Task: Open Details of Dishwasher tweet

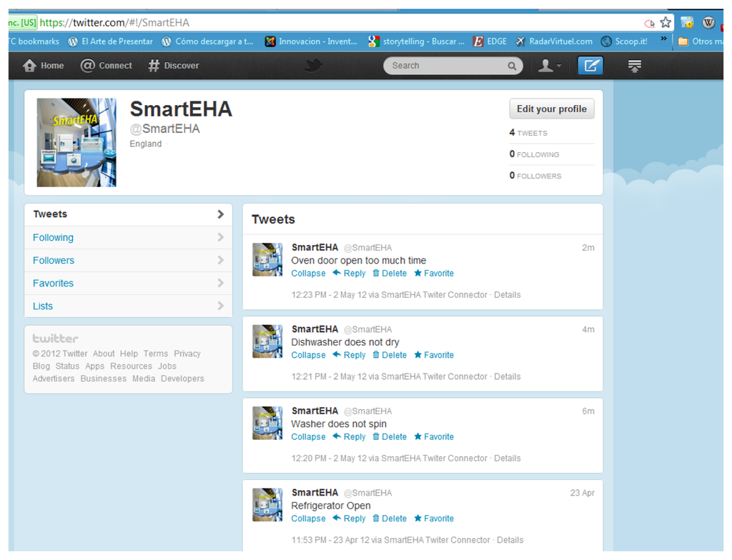Action: pos(508,376)
